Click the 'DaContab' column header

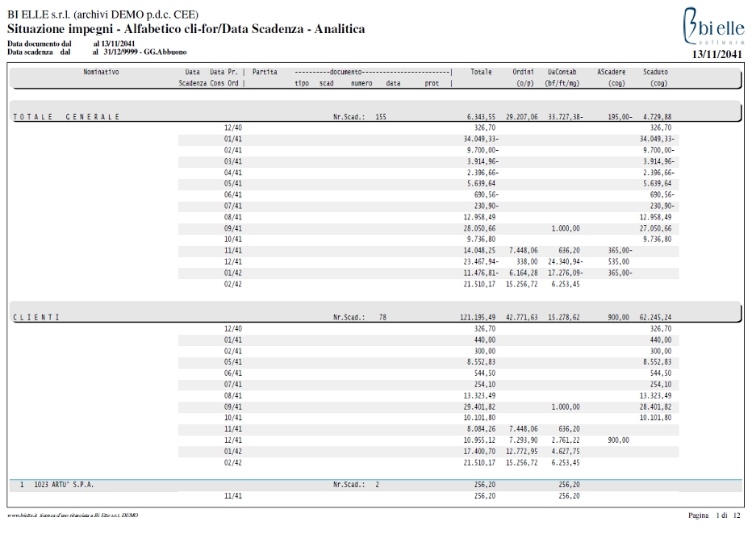pyautogui.click(x=562, y=72)
